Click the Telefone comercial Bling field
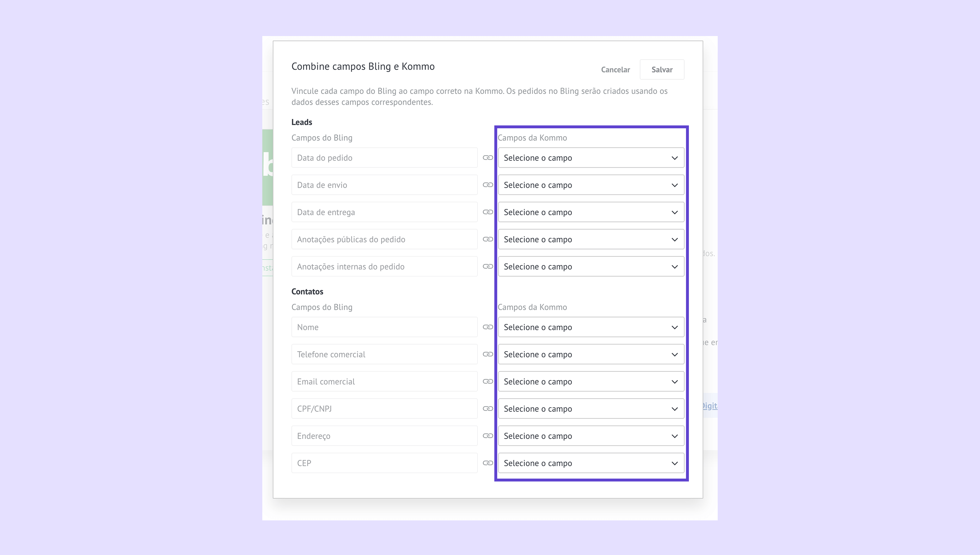Viewport: 980px width, 555px height. pos(384,355)
